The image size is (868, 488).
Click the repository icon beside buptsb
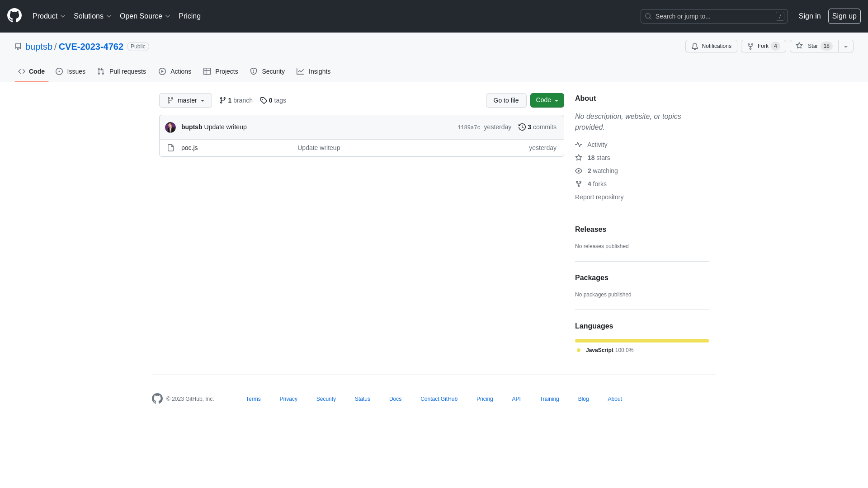pos(18,47)
